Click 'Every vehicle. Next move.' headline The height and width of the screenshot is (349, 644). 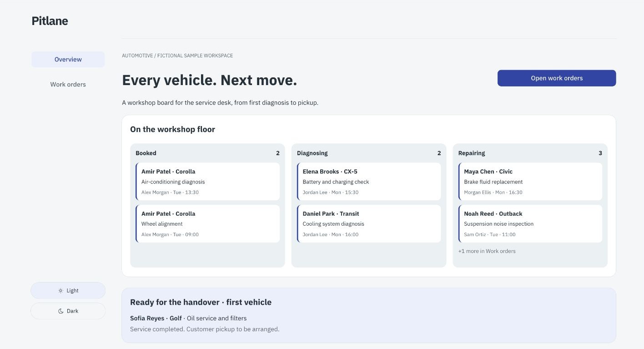click(x=209, y=81)
